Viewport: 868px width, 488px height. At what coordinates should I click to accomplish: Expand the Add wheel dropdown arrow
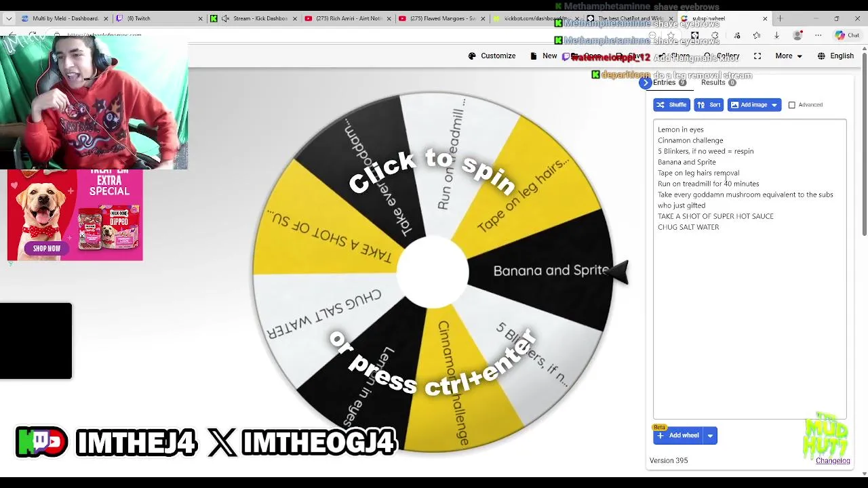710,436
